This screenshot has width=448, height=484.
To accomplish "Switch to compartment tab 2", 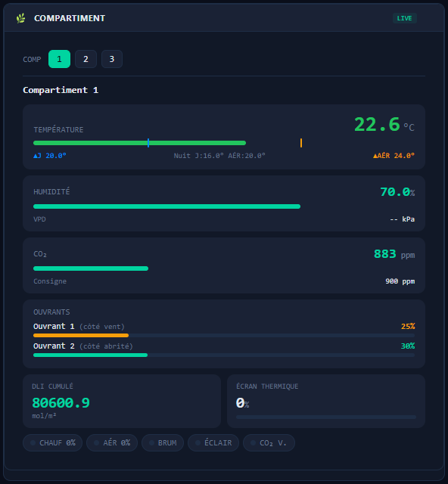I will pyautogui.click(x=86, y=59).
